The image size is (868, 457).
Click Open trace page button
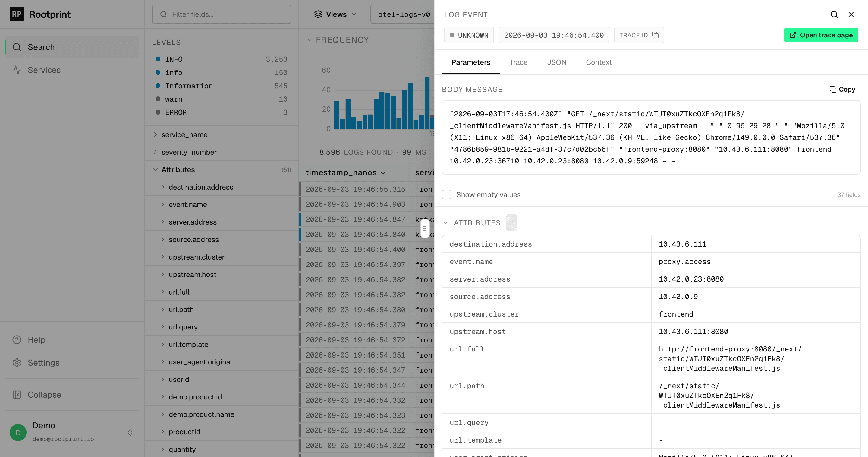(x=821, y=35)
